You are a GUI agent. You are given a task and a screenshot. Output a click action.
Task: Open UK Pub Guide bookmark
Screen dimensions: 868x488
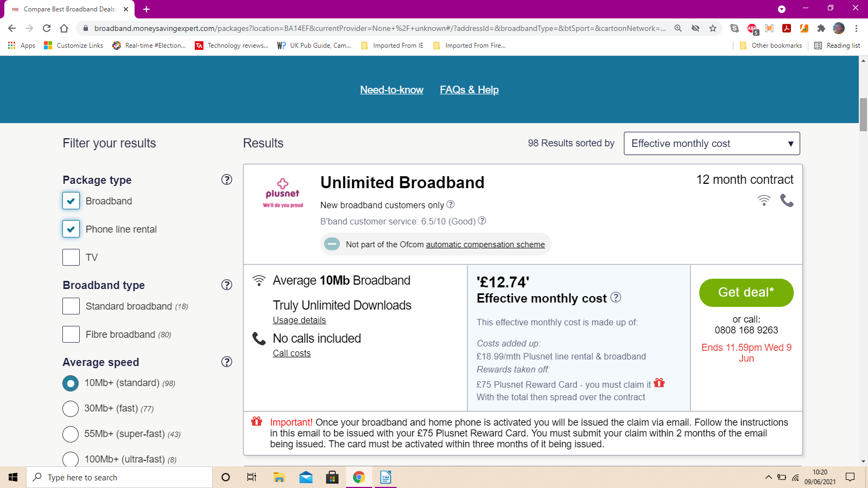click(314, 46)
